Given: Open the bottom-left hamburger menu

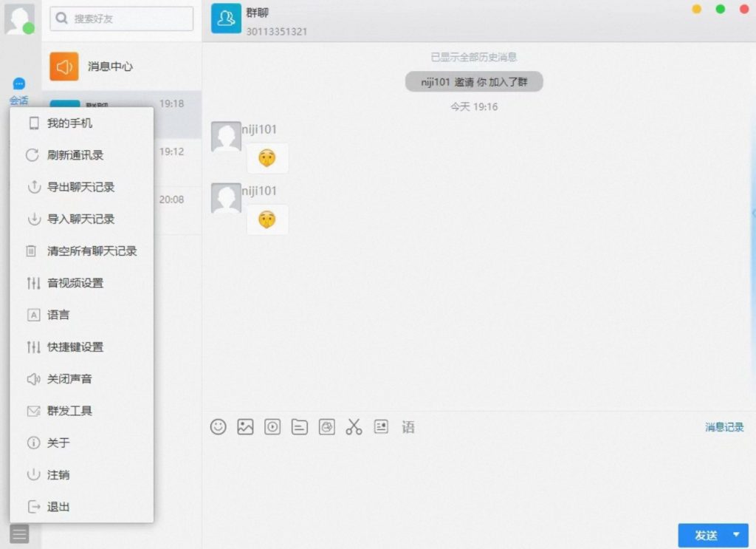Looking at the screenshot, I should [x=19, y=533].
